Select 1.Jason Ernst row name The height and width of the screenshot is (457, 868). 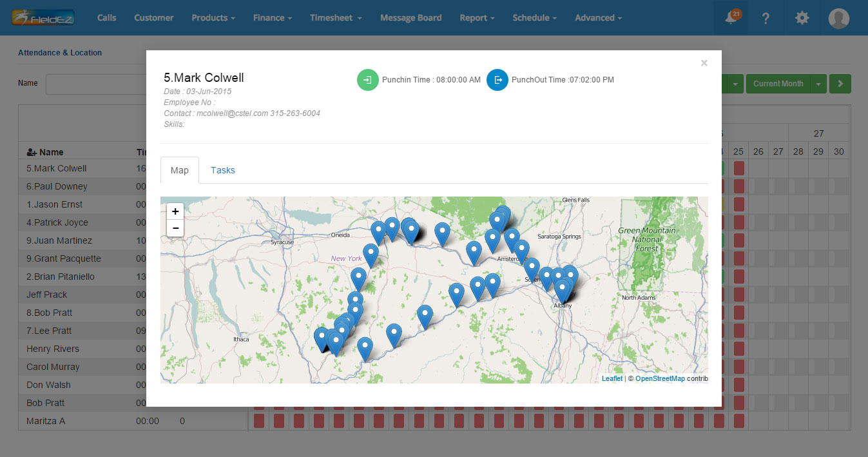(54, 204)
